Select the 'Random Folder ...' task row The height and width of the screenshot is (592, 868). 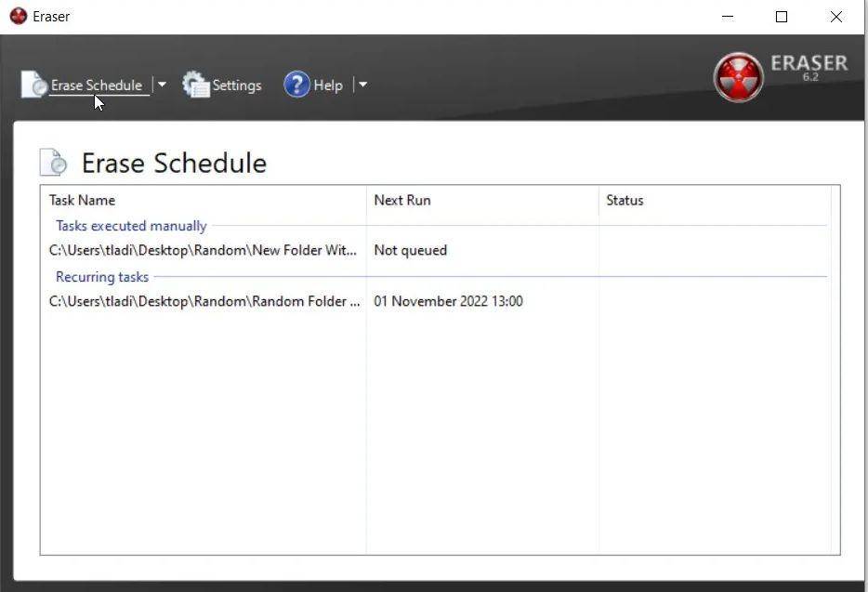(x=436, y=301)
